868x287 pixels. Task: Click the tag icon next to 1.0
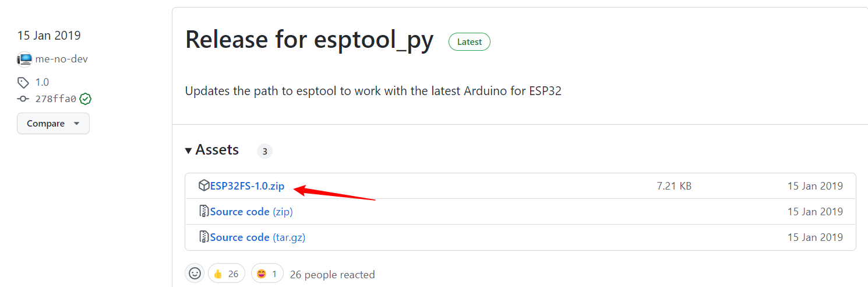coord(23,82)
